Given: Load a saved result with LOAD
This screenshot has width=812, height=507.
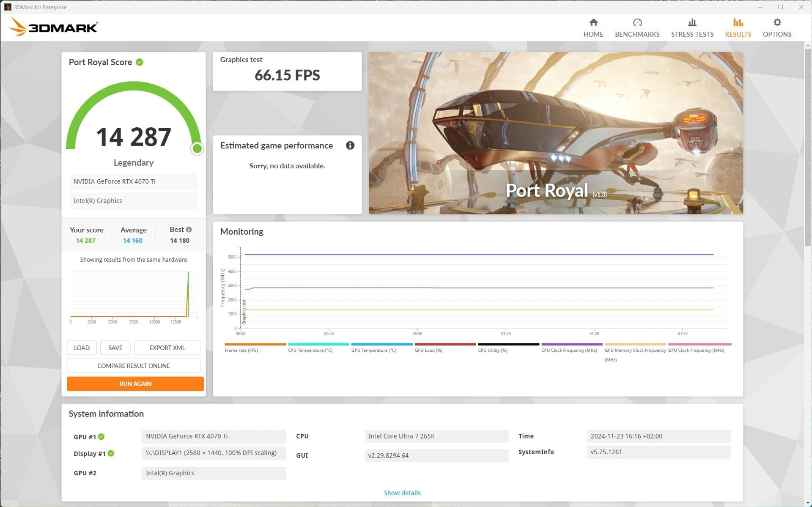Looking at the screenshot, I should (x=82, y=348).
